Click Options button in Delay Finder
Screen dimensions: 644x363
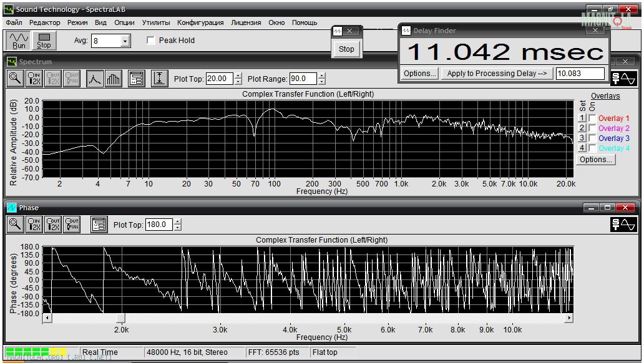[x=419, y=74]
